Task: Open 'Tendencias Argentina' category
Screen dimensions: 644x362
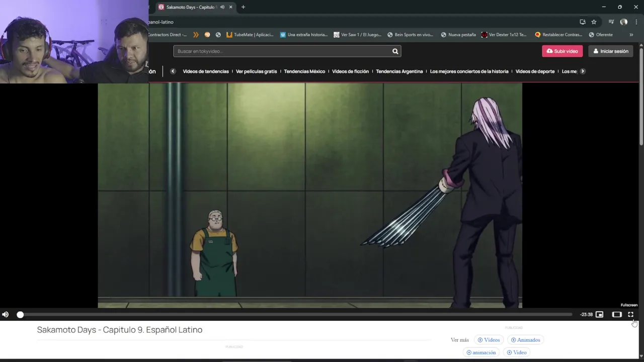Action: tap(399, 71)
